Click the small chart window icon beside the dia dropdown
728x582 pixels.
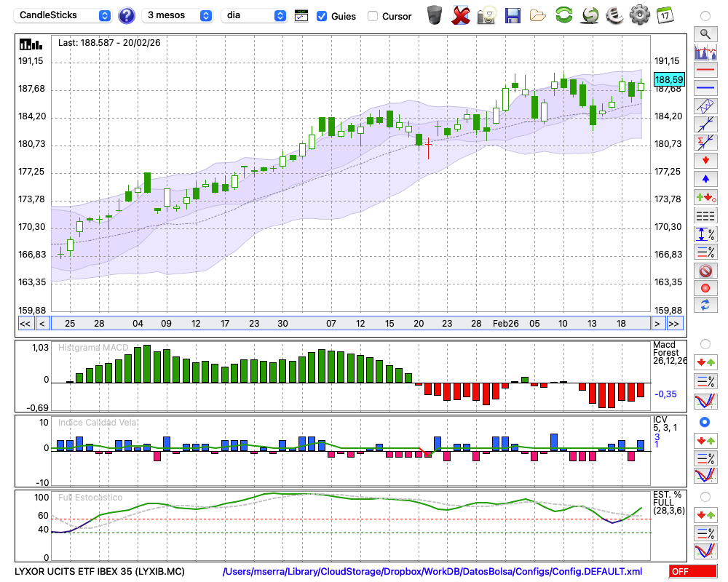[301, 16]
